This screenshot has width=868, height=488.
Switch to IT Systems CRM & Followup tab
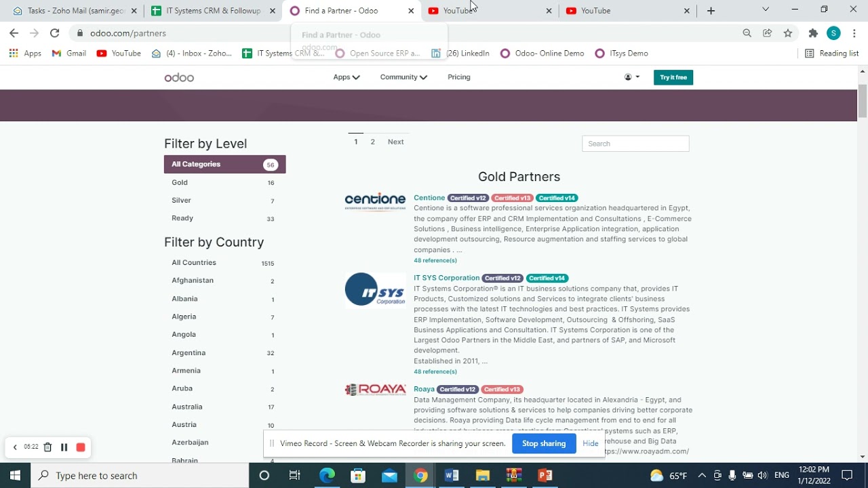tap(212, 11)
